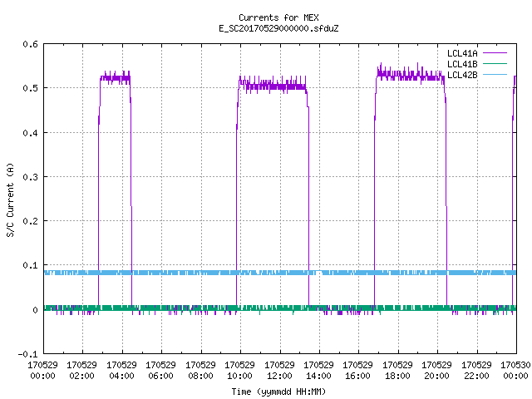The height and width of the screenshot is (399, 532).
Task: Click the x-axis label 'Time (yymmdd HH:MM)'
Action: click(278, 392)
